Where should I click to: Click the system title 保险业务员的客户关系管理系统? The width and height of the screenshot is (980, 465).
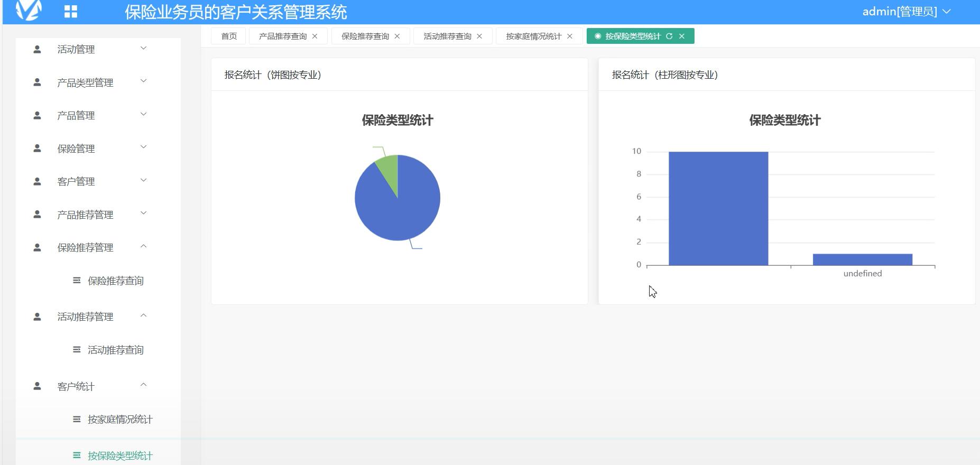[236, 12]
